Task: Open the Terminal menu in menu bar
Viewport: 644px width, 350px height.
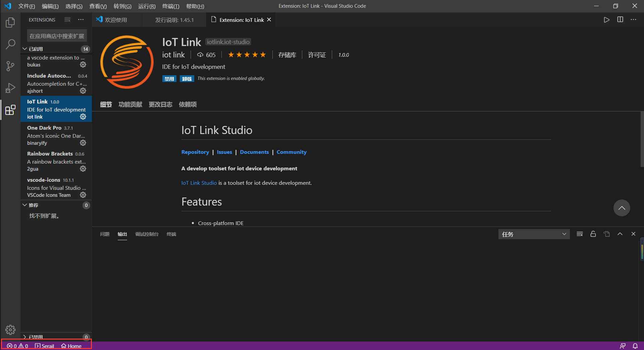Action: point(170,6)
